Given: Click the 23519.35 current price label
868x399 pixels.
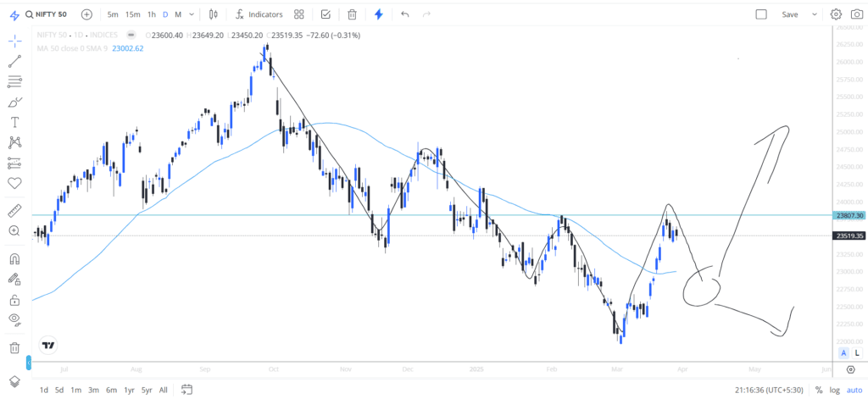Looking at the screenshot, I should (x=849, y=236).
